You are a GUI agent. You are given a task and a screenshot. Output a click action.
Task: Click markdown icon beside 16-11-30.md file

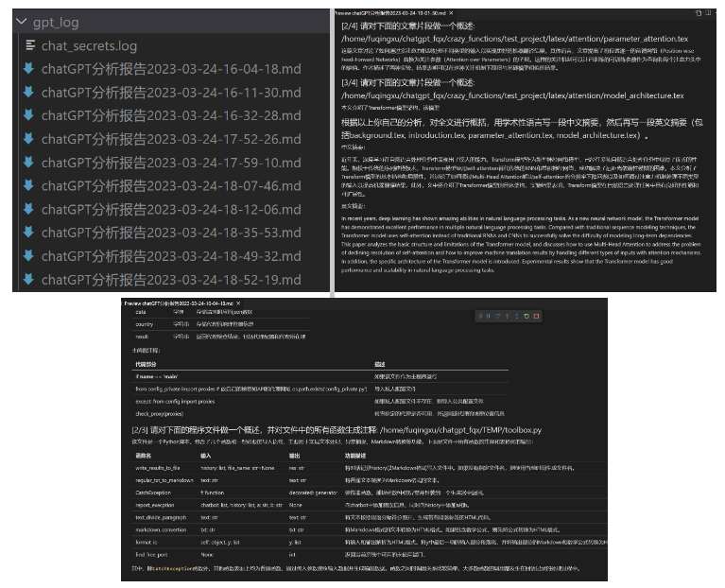click(x=28, y=92)
